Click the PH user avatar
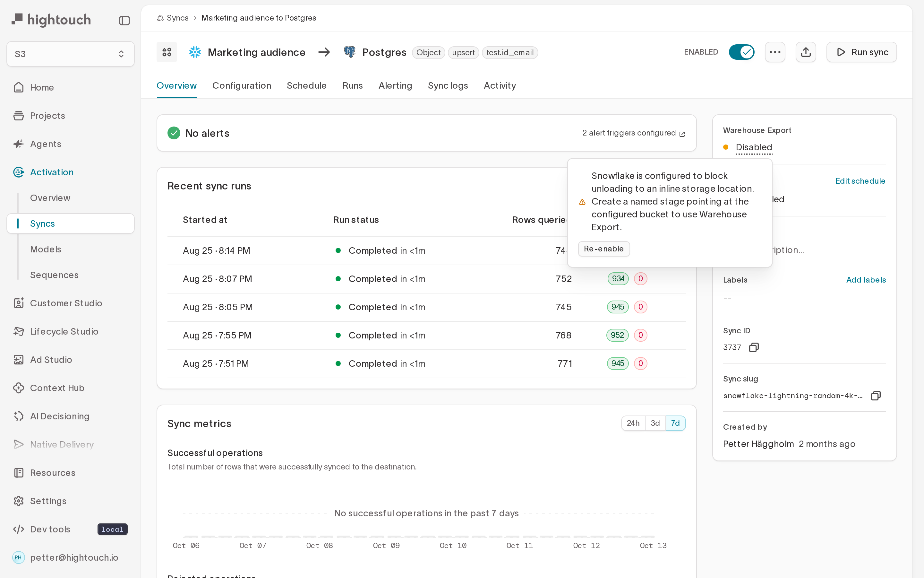The width and height of the screenshot is (924, 578). pyautogui.click(x=18, y=558)
